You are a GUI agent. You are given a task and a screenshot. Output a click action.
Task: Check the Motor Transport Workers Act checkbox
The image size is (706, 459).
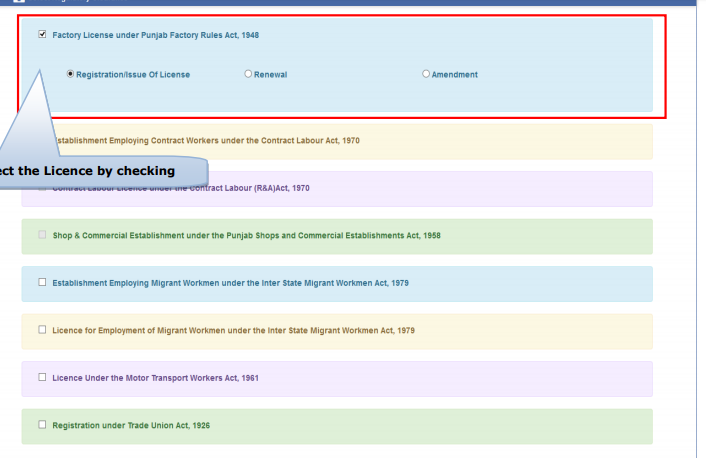[42, 377]
